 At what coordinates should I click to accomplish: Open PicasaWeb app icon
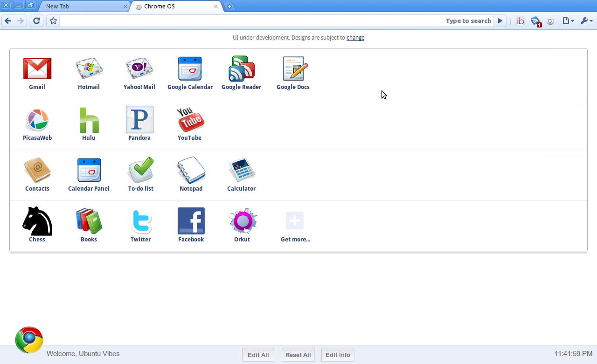[37, 120]
